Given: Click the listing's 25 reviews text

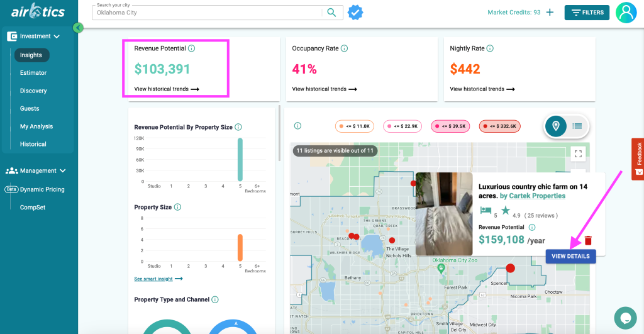Looking at the screenshot, I should [541, 216].
